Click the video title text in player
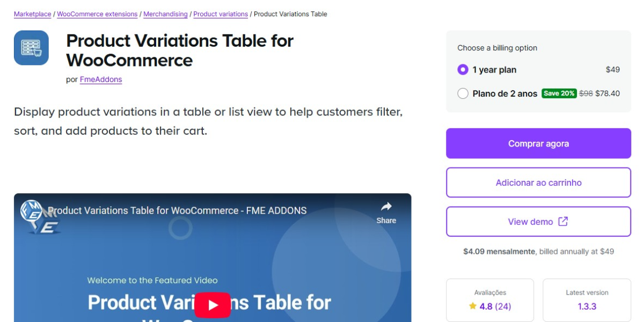 [x=177, y=210]
